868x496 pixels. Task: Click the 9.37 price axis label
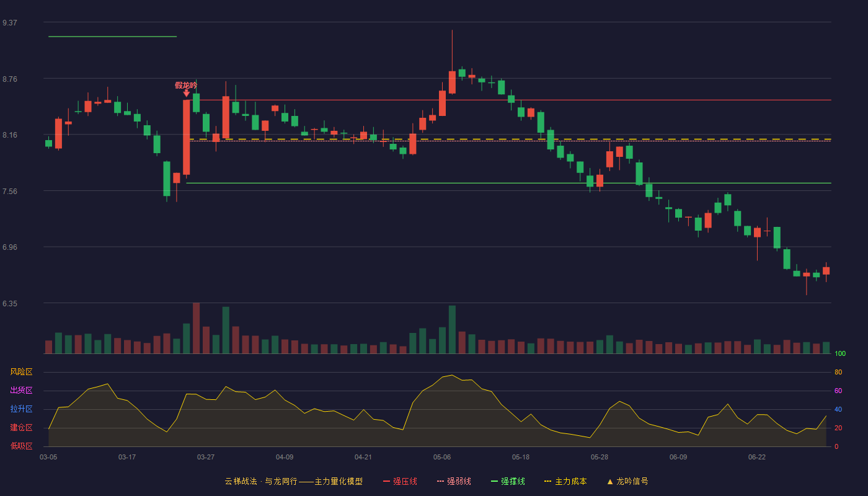[10, 23]
